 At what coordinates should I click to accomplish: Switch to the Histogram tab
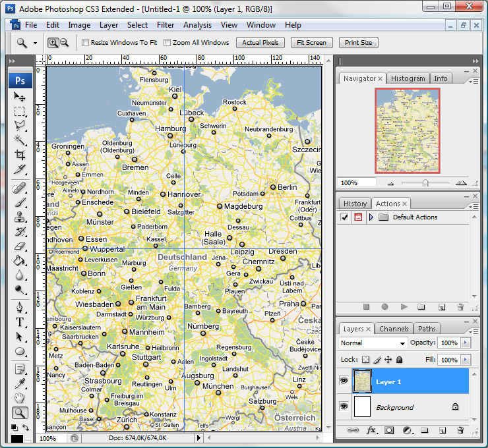coord(408,78)
